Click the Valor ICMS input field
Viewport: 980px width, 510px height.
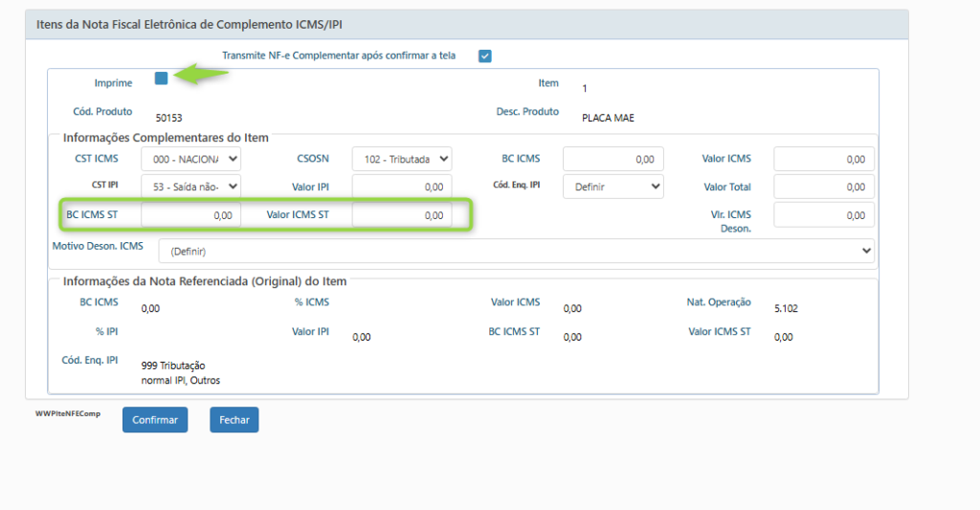pos(823,159)
